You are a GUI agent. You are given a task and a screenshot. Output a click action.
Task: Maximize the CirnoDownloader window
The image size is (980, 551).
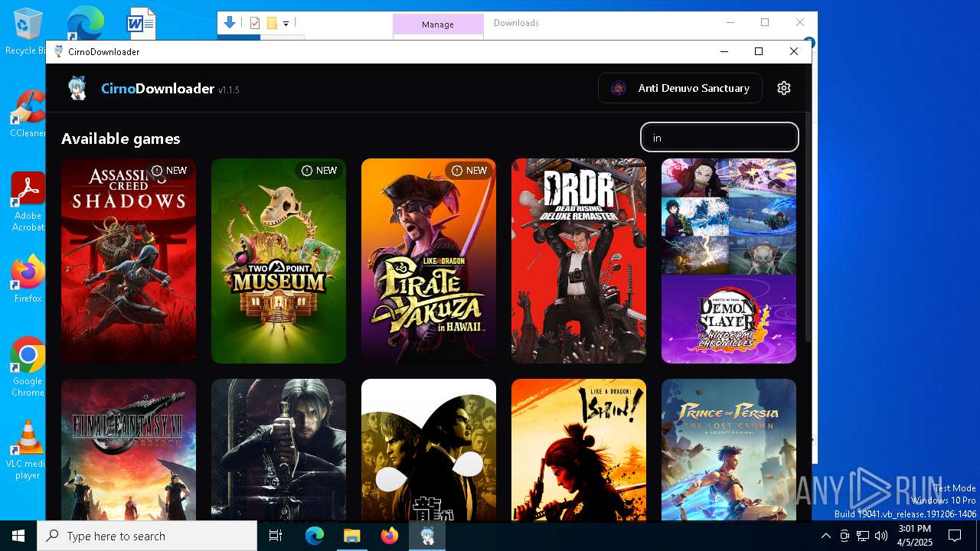pos(759,51)
